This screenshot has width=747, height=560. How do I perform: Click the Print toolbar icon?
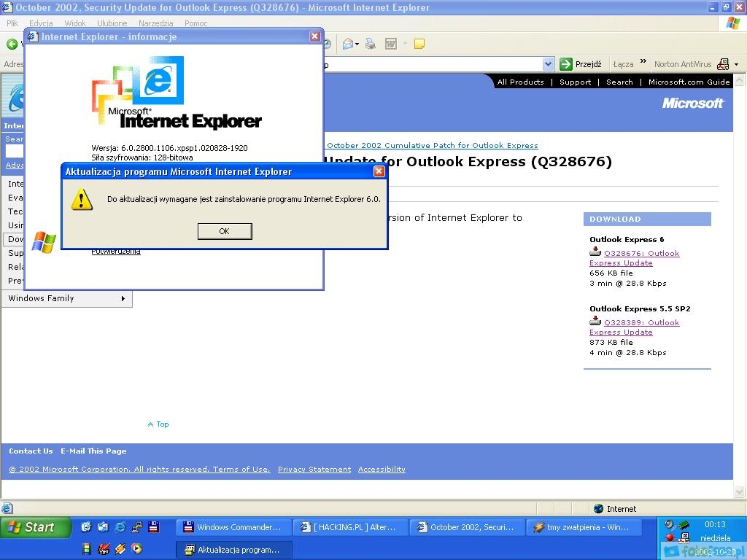(370, 44)
